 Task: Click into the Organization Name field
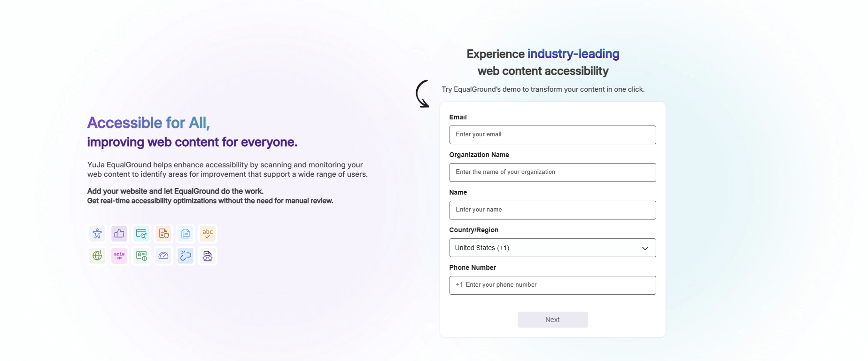pyautogui.click(x=552, y=173)
